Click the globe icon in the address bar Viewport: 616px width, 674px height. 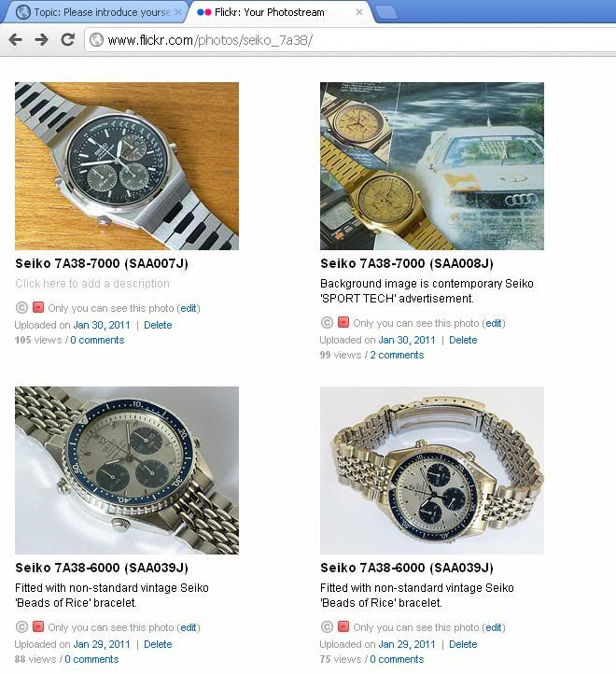97,40
